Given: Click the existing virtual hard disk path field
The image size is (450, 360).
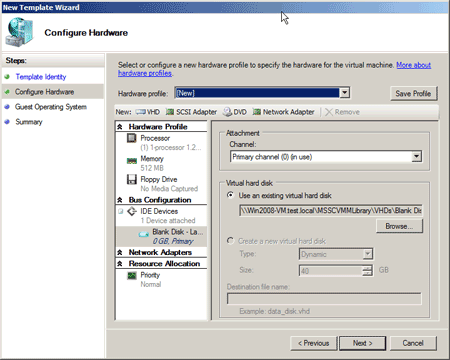Looking at the screenshot, I should coord(331,210).
